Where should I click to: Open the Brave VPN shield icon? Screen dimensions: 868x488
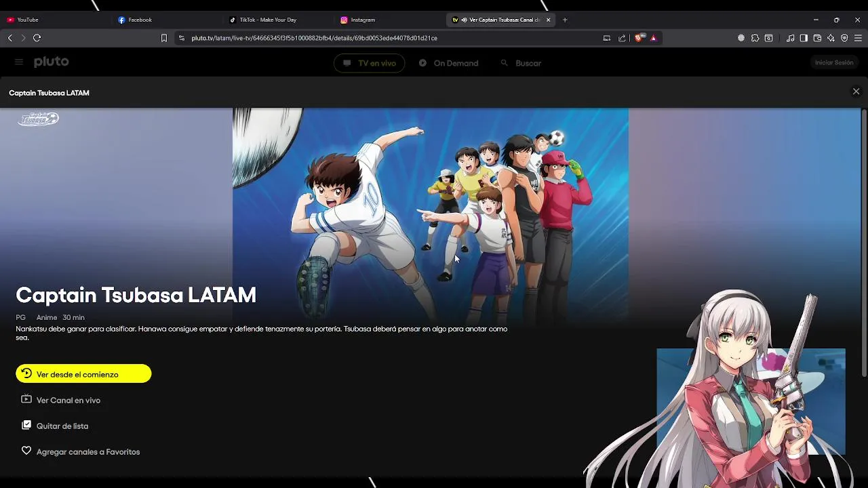point(844,38)
